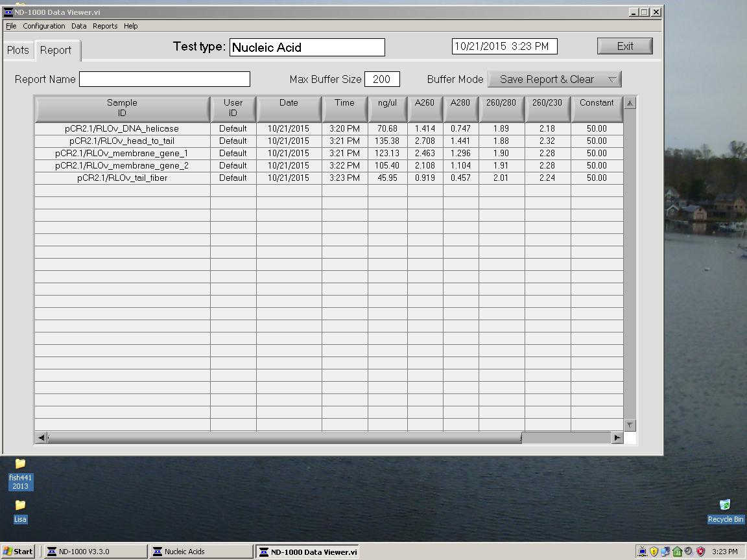This screenshot has width=747, height=560.
Task: Open the Configuration menu
Action: tap(44, 26)
